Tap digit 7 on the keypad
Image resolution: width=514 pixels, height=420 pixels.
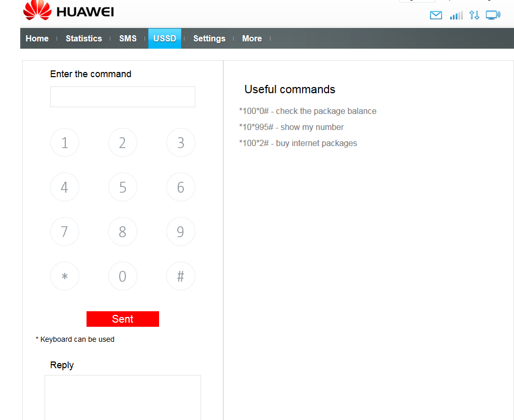pyautogui.click(x=65, y=231)
